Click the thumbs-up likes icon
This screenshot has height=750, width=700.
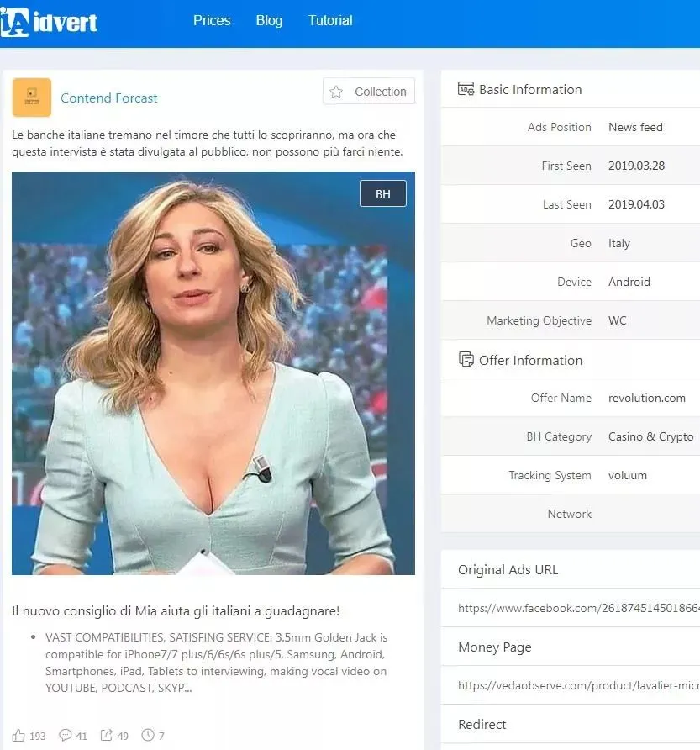click(18, 735)
